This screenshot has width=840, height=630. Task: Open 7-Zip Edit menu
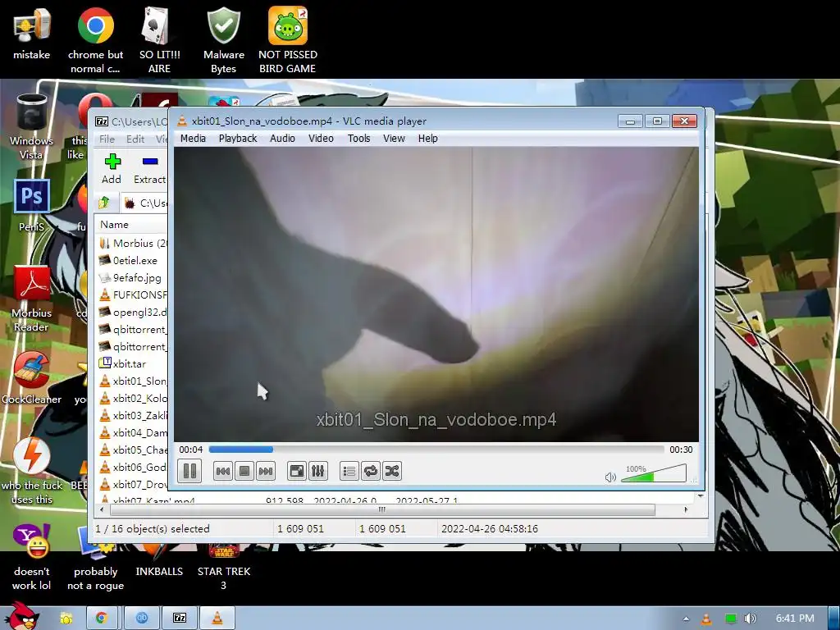135,139
